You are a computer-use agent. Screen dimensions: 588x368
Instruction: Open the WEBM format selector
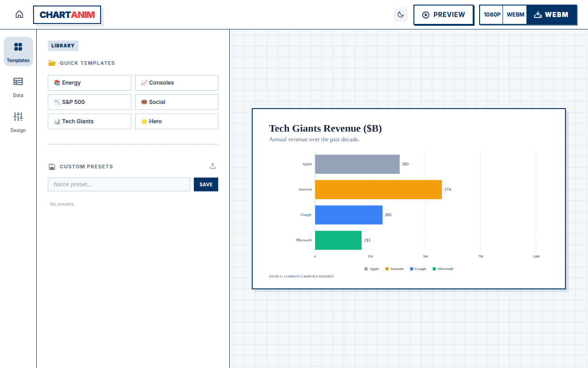click(x=515, y=15)
